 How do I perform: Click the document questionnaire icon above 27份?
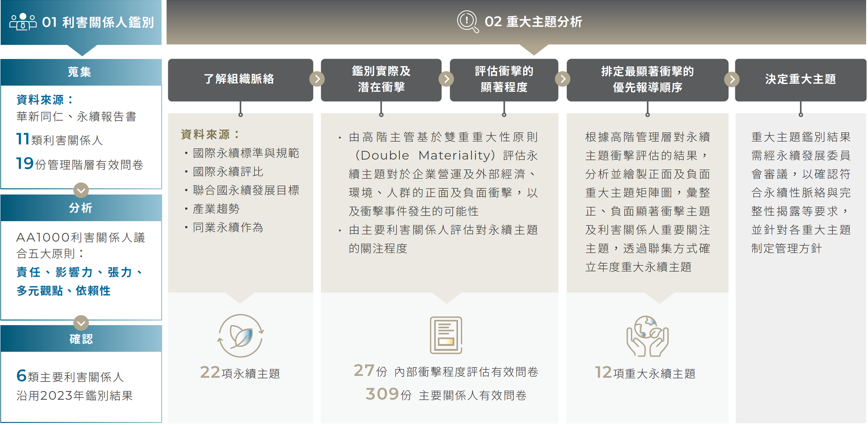[x=446, y=335]
